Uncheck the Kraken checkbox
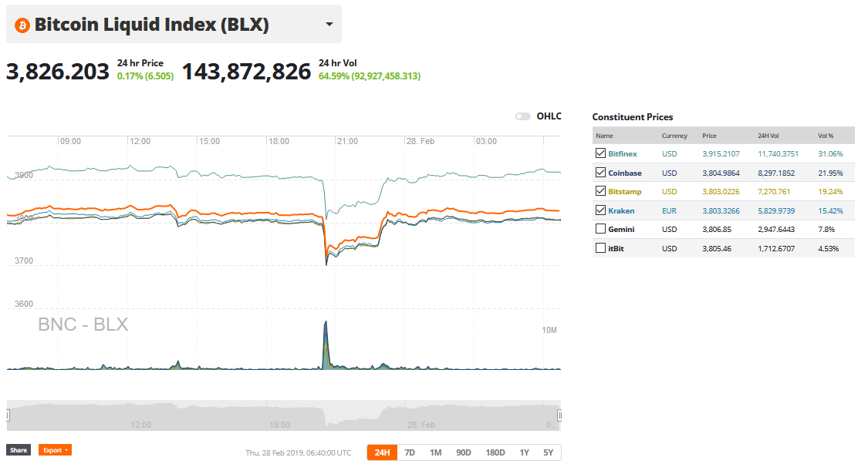This screenshot has height=464, width=868. pyautogui.click(x=600, y=210)
